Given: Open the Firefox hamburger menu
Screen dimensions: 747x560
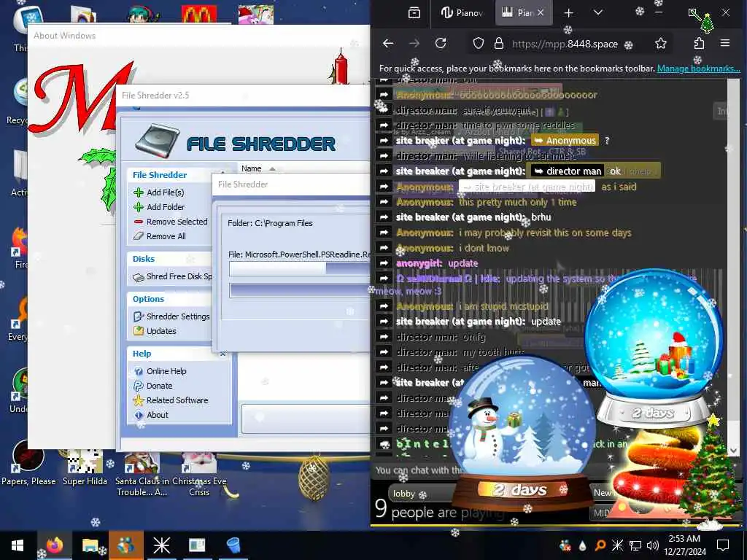Looking at the screenshot, I should [725, 44].
